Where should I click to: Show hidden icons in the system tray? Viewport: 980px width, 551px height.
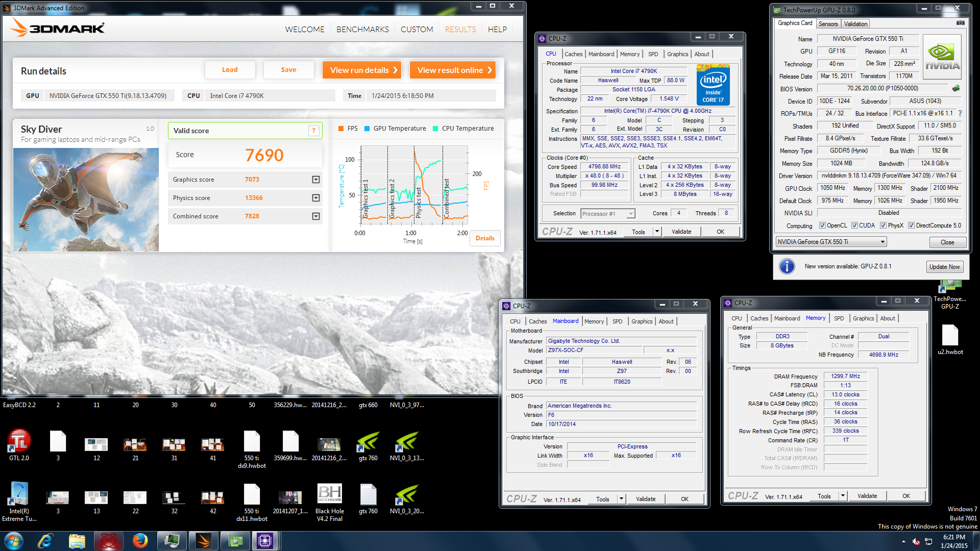[x=903, y=541]
